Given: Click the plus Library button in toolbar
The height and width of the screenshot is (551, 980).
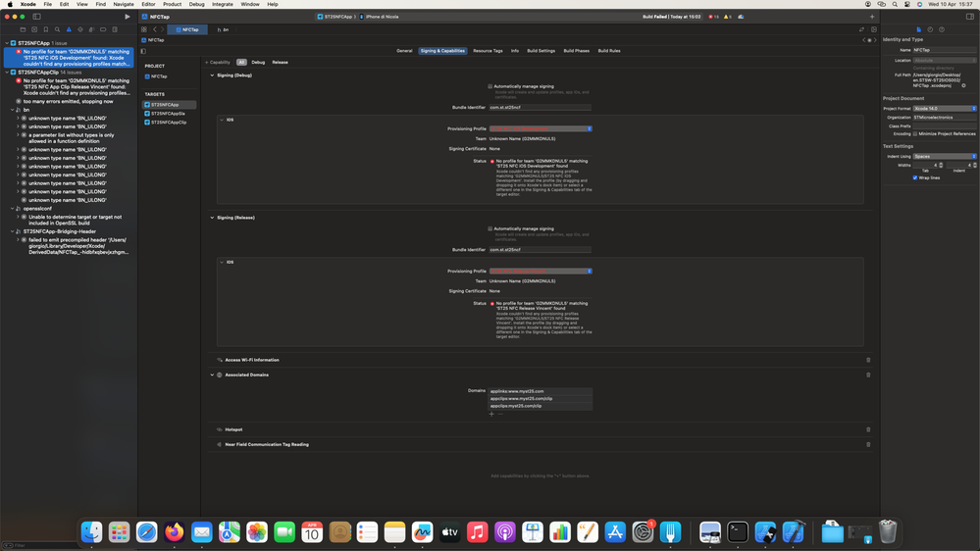Looking at the screenshot, I should [x=872, y=17].
